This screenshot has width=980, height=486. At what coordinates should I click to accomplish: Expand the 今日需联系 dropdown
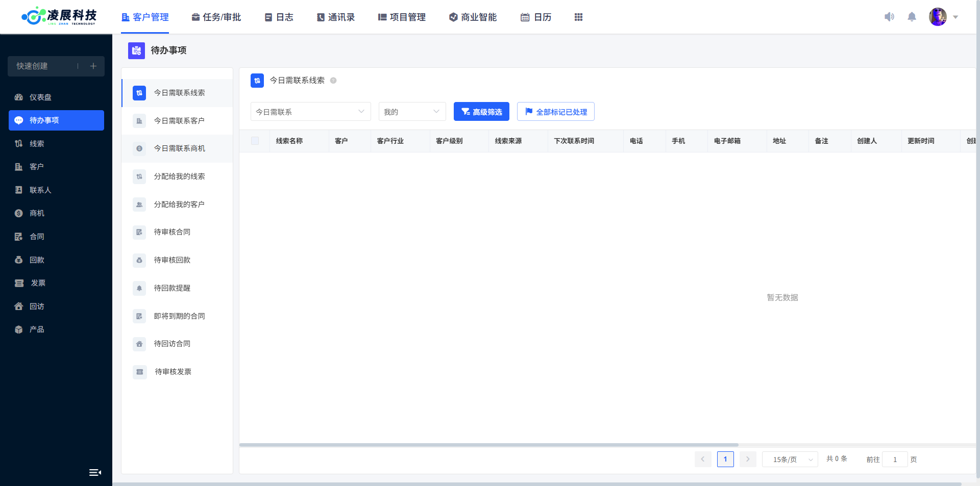coord(310,112)
